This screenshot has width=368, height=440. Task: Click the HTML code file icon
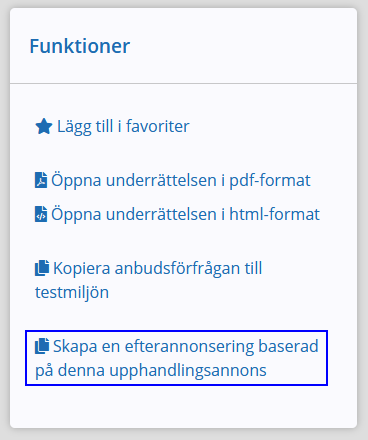[x=41, y=214]
